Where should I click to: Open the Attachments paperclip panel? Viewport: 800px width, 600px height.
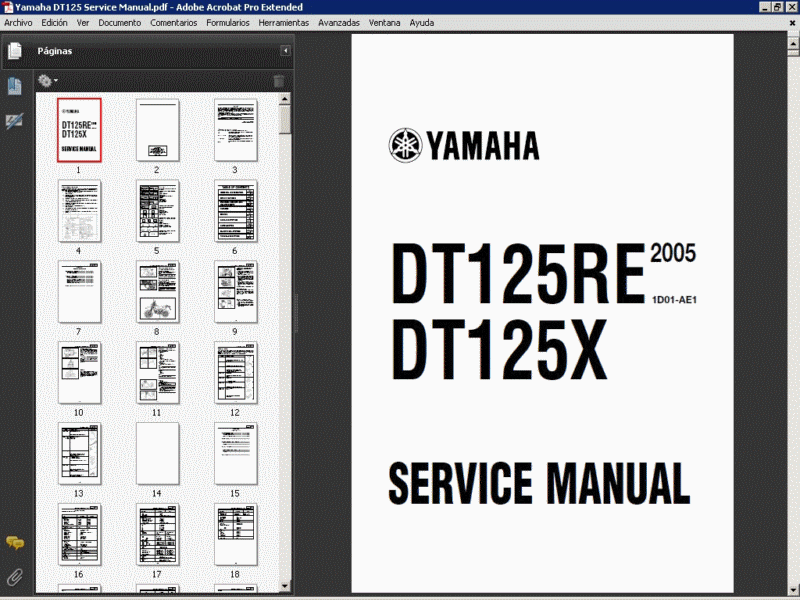click(15, 577)
